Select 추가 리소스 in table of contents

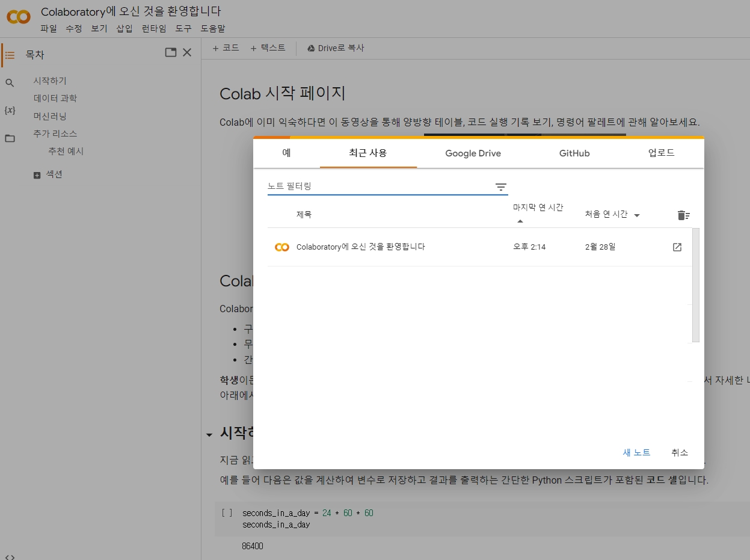click(55, 134)
